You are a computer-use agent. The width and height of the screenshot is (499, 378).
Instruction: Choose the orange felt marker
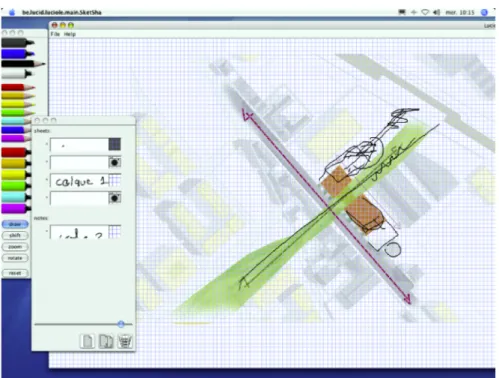[16, 163]
